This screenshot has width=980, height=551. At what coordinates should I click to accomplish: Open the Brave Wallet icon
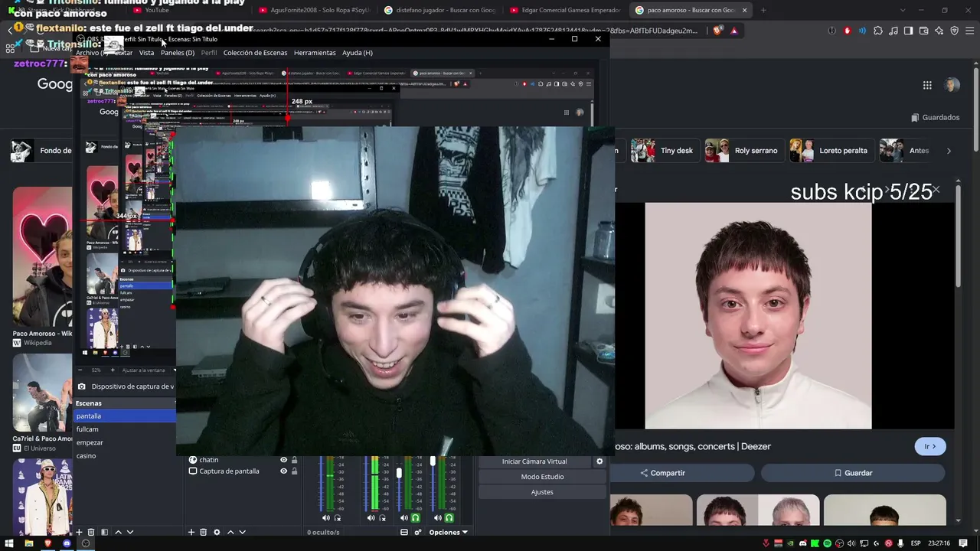923,31
